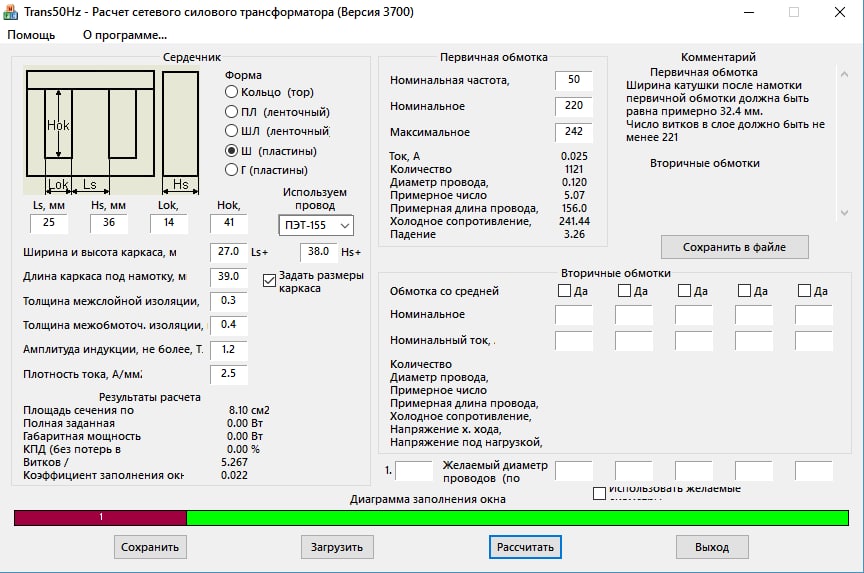Image resolution: width=864 pixels, height=573 pixels.
Task: Click the green free area of window diagram
Action: point(517,518)
